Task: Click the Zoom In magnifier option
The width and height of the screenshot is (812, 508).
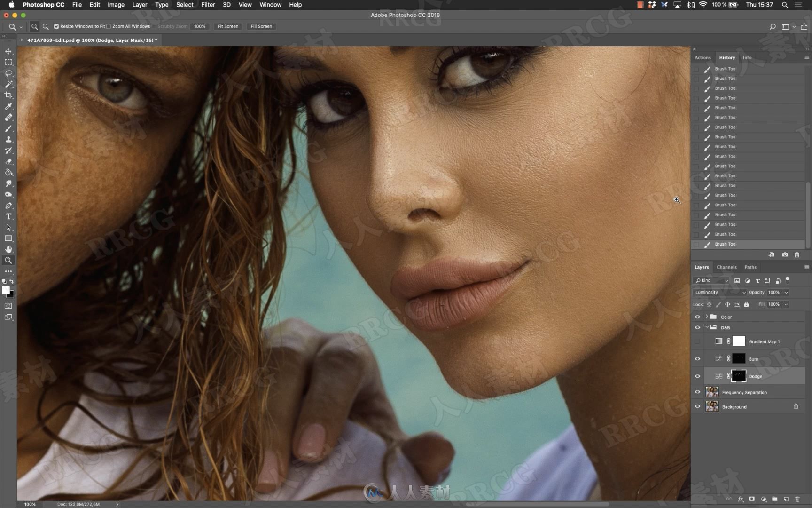Action: (x=34, y=26)
